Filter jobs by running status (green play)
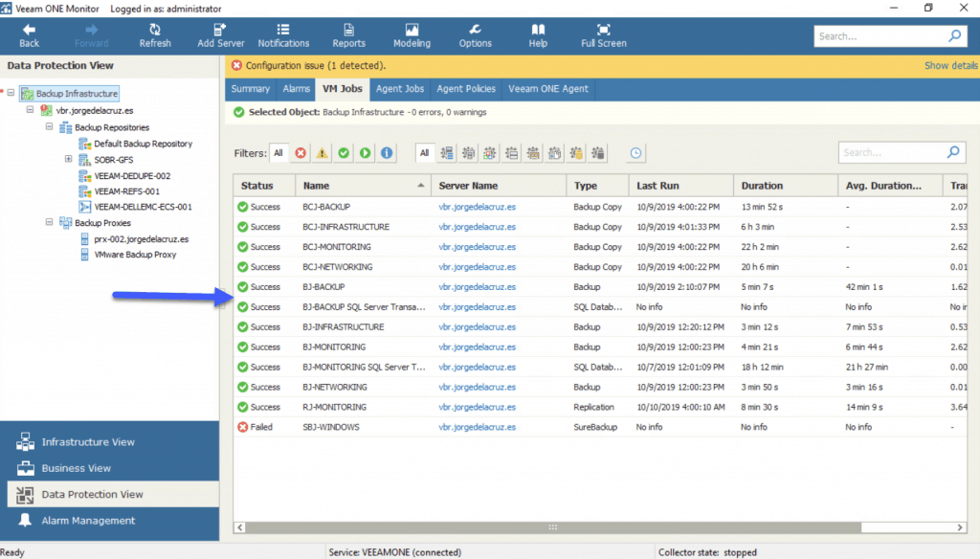This screenshot has width=980, height=559. (x=365, y=153)
